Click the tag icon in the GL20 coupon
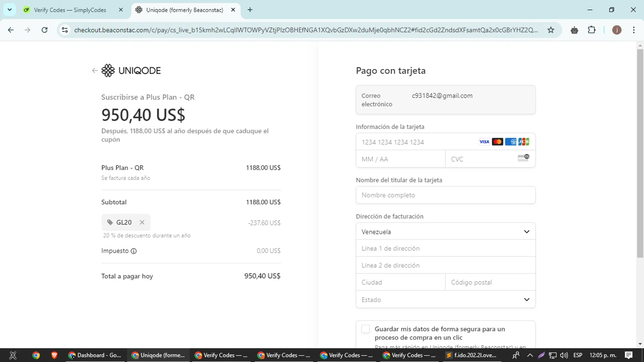This screenshot has height=362, width=644. click(110, 222)
